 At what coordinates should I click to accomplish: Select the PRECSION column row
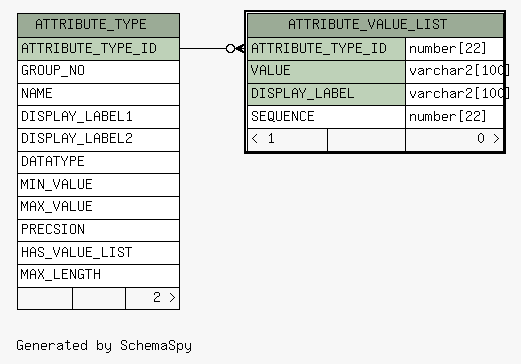pos(98,230)
